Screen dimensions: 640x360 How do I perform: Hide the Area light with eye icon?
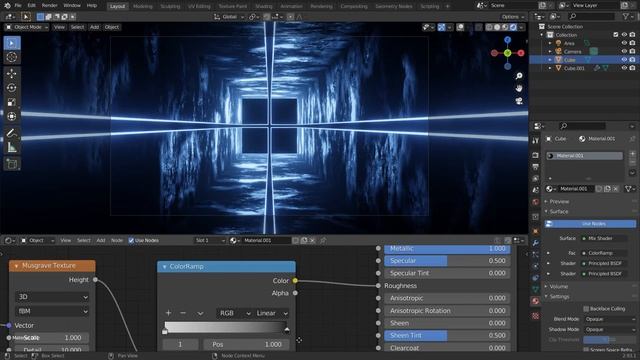pos(624,43)
